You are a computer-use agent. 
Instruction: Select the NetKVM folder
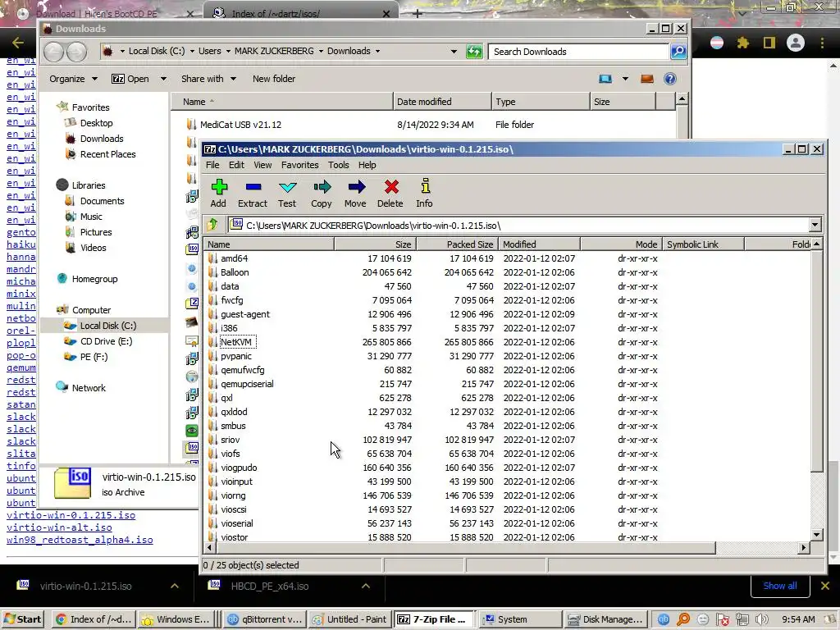tap(236, 342)
